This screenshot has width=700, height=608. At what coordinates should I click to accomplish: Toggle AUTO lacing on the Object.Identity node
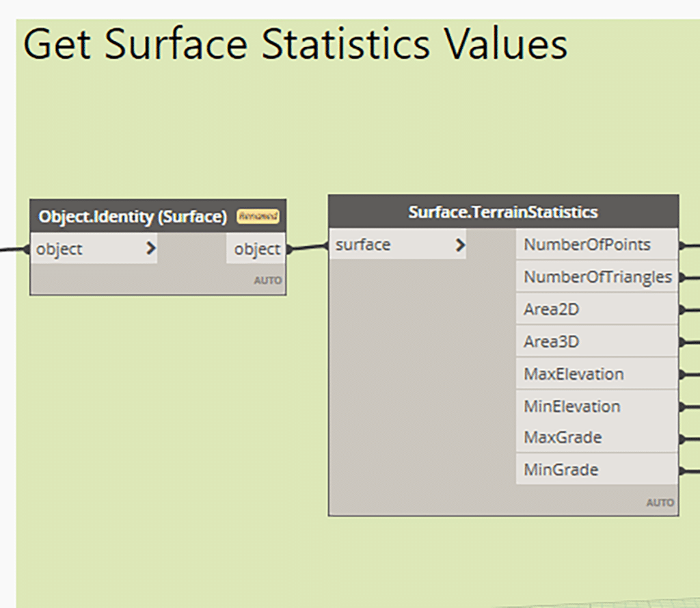point(268,280)
